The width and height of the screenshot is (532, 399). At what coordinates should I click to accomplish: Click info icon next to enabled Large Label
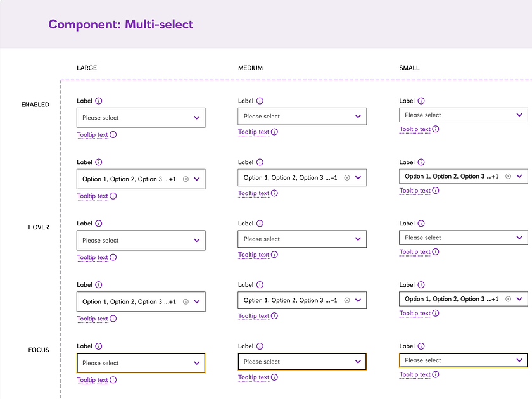click(100, 100)
